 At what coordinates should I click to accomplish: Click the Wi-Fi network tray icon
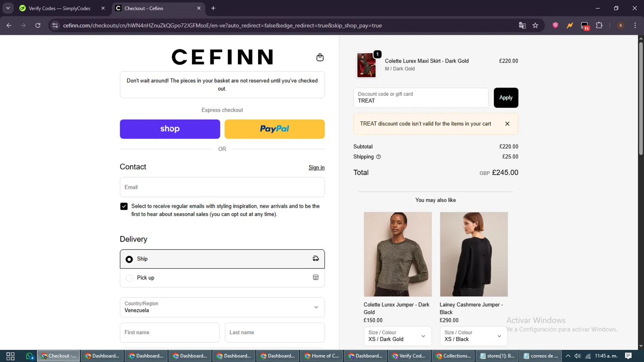588,356
